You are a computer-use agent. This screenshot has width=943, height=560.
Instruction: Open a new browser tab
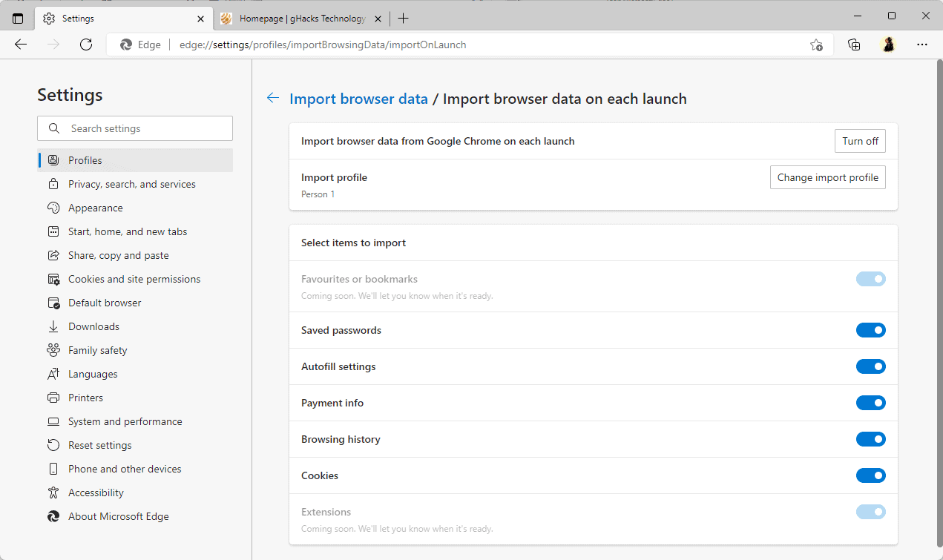pyautogui.click(x=403, y=18)
